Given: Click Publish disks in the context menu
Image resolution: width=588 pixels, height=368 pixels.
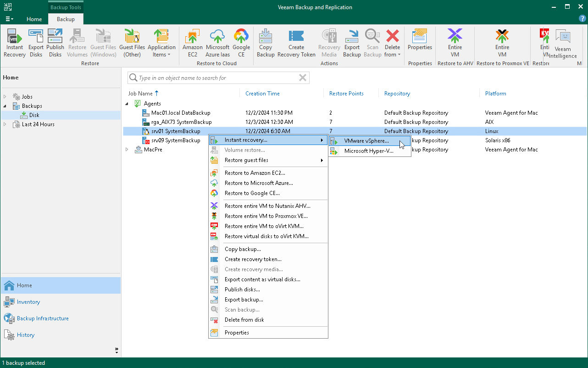Looking at the screenshot, I should (268, 290).
